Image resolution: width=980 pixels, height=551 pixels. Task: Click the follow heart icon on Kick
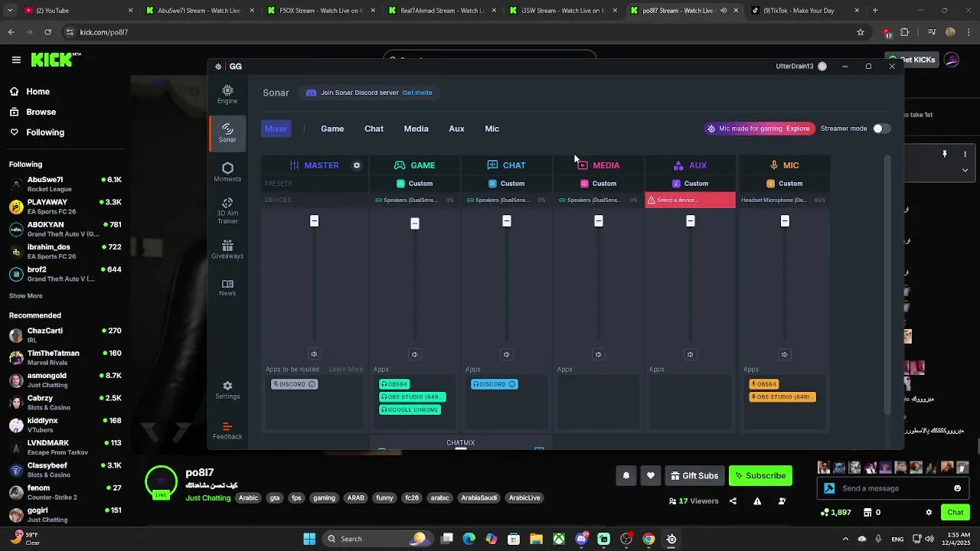pyautogui.click(x=650, y=476)
